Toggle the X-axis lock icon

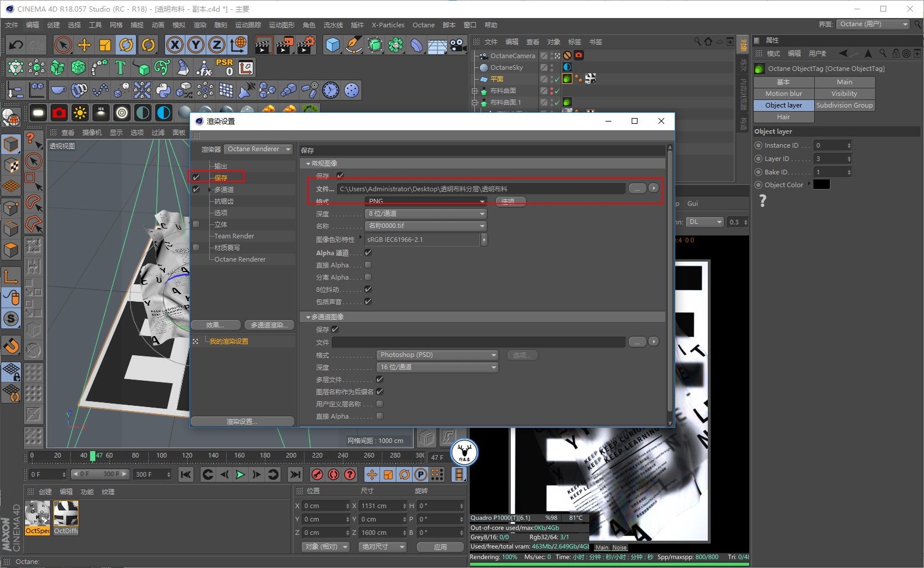tap(174, 45)
